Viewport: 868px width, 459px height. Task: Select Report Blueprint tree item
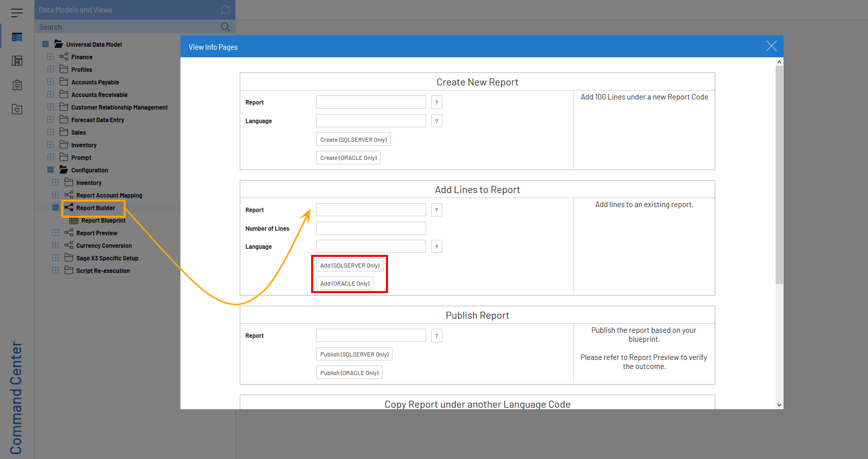pos(103,221)
